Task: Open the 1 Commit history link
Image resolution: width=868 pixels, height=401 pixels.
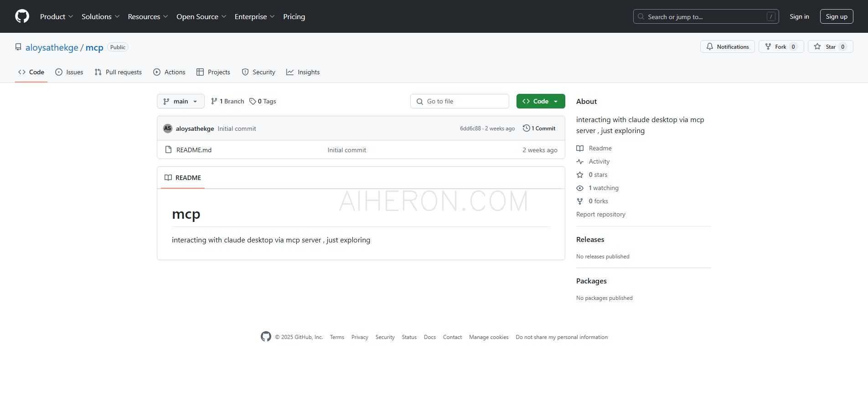Action: pyautogui.click(x=539, y=129)
